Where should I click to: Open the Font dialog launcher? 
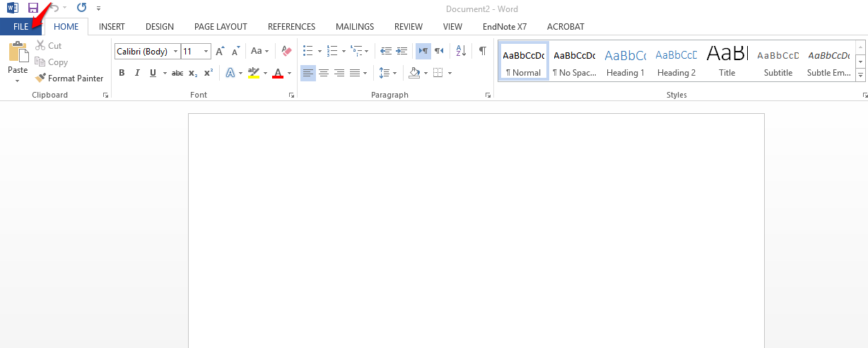click(291, 95)
